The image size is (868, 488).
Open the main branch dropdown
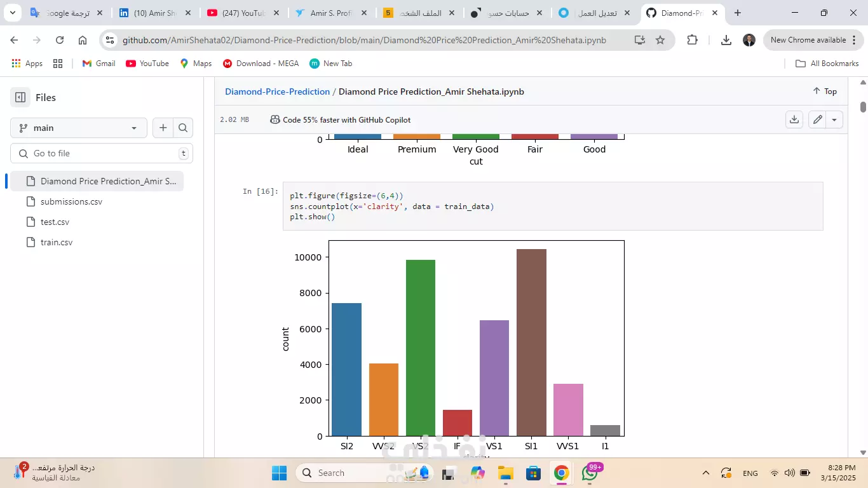pyautogui.click(x=79, y=128)
